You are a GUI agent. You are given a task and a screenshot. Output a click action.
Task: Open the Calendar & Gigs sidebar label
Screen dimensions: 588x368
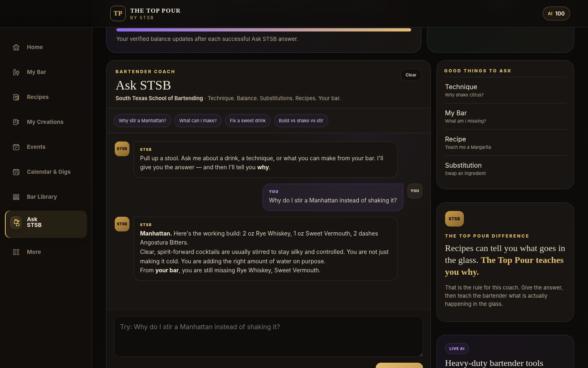click(x=49, y=172)
